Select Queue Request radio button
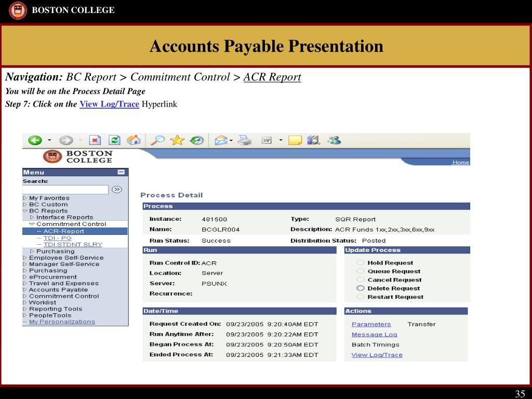This screenshot has width=532, height=399. (x=361, y=271)
